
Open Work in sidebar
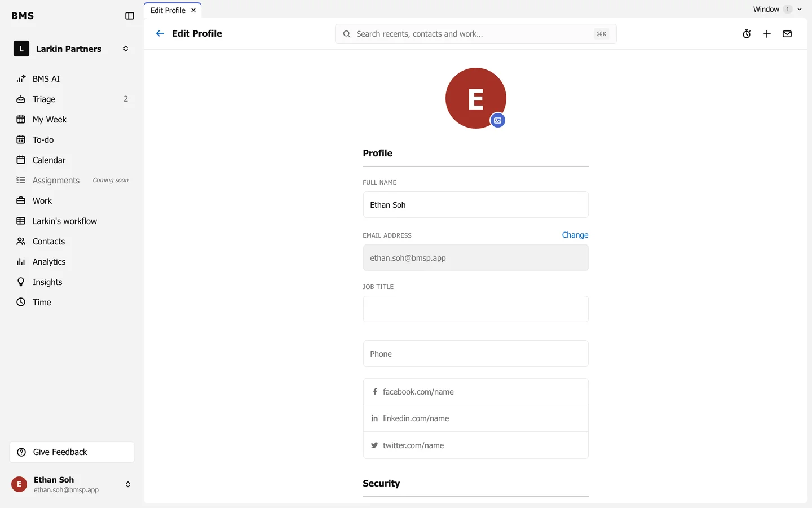tap(72, 201)
